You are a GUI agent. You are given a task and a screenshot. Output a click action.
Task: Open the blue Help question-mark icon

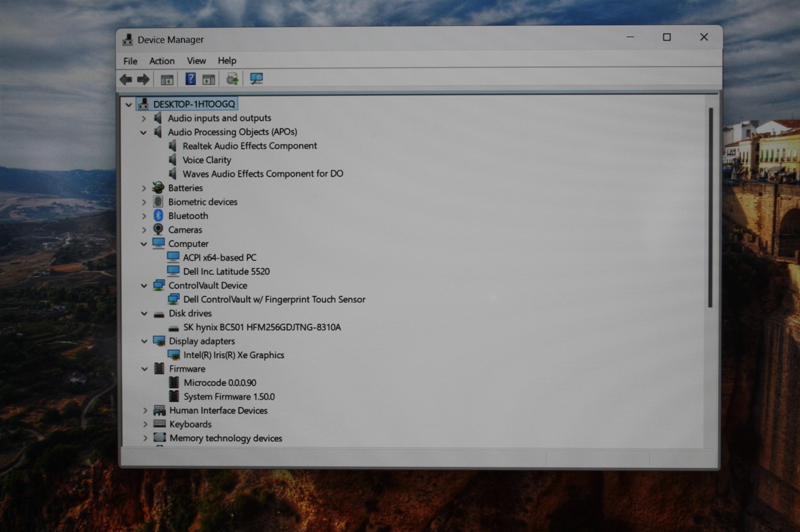[x=190, y=78]
